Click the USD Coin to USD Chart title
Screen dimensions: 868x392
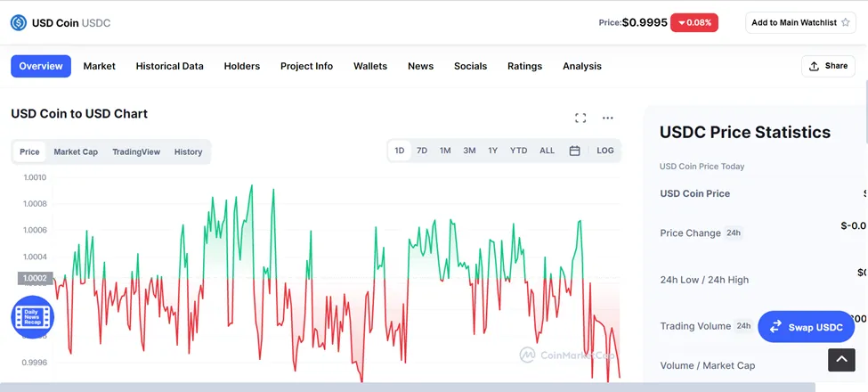79,113
